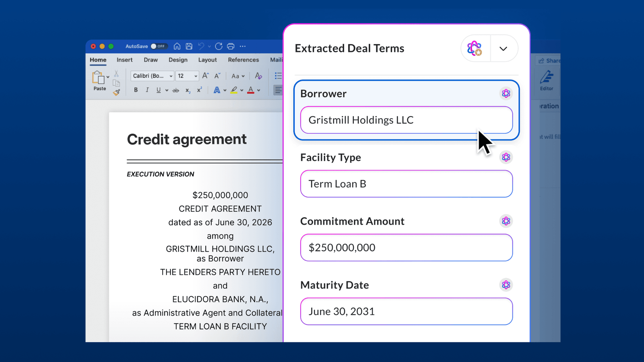
Task: Open the Layout ribbon tab
Action: point(208,60)
